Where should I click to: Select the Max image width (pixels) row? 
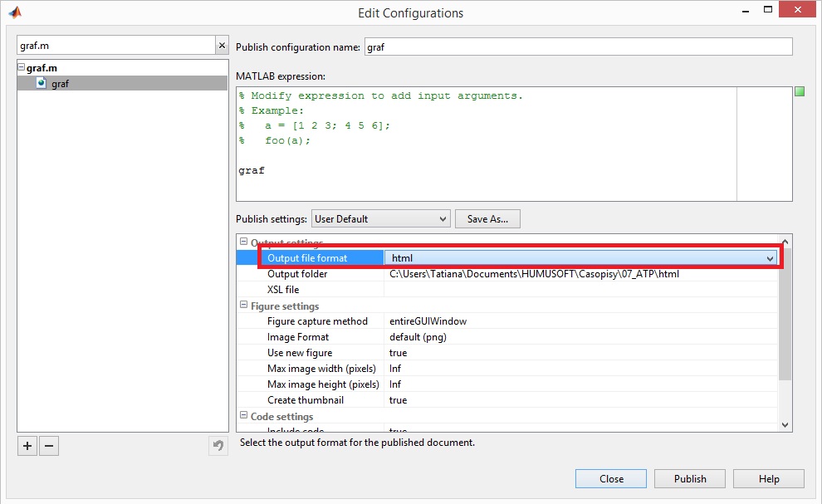pos(507,368)
